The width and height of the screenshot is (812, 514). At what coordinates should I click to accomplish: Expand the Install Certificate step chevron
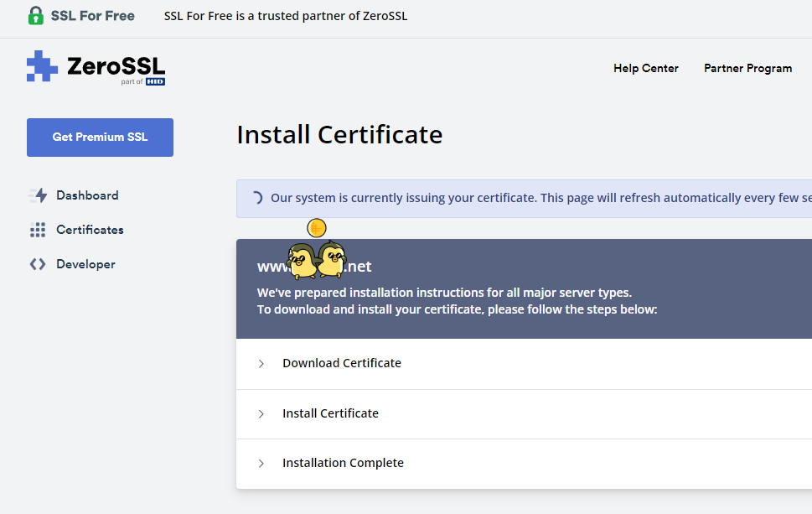pyautogui.click(x=261, y=414)
